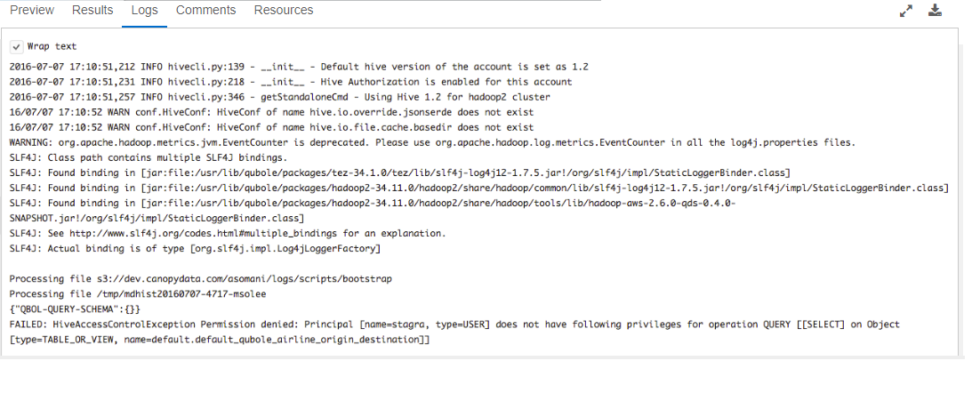Open the Results tab
Image resolution: width=980 pixels, height=393 pixels.
click(x=92, y=11)
